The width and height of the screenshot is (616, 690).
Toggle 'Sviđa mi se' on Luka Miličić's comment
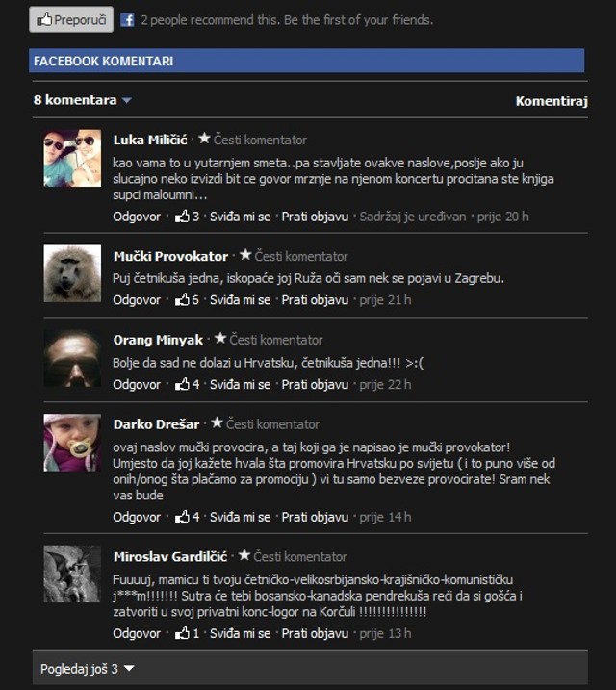coord(241,217)
